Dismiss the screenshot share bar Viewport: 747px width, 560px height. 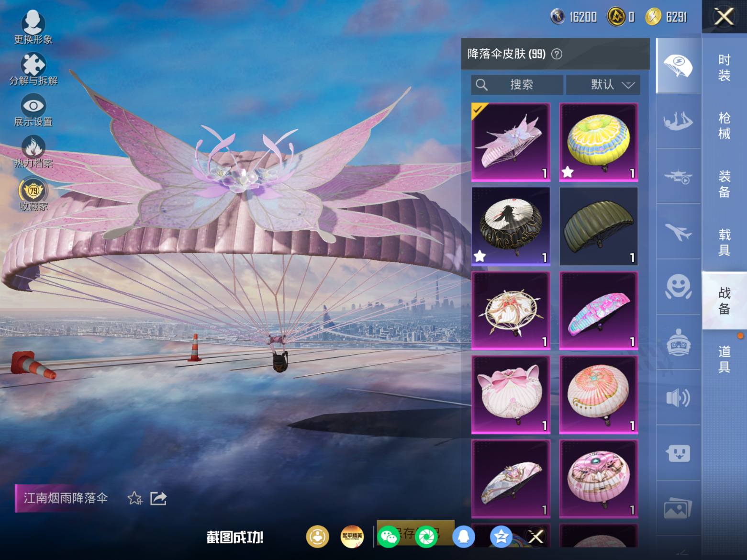tap(535, 537)
